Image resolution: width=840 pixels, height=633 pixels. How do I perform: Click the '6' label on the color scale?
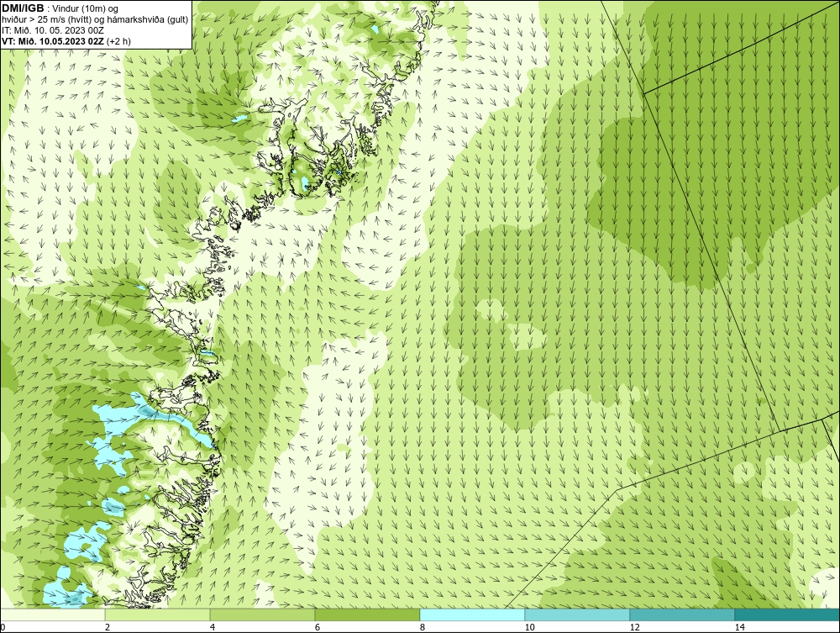click(x=318, y=628)
